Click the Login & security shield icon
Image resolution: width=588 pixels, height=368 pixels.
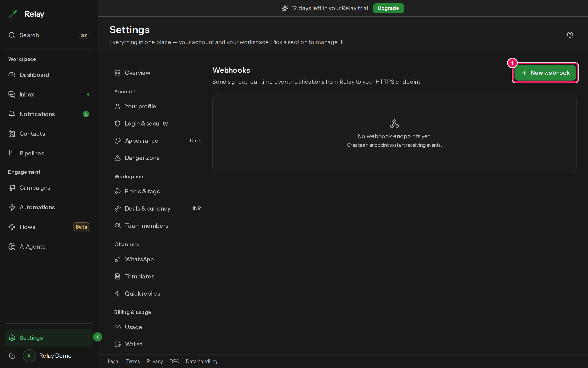coord(117,124)
